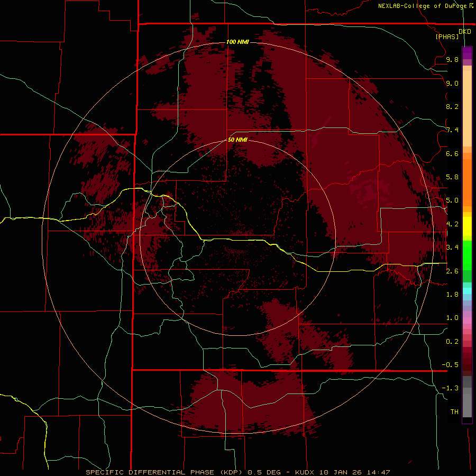
Task: Click the [PHAS] legend unit label
Action: [x=447, y=36]
